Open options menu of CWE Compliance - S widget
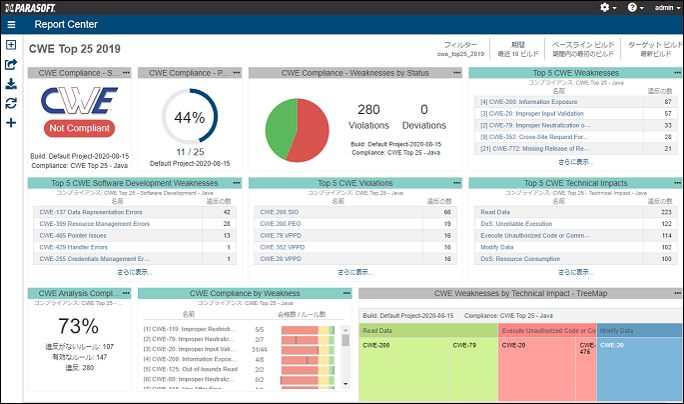 126,73
